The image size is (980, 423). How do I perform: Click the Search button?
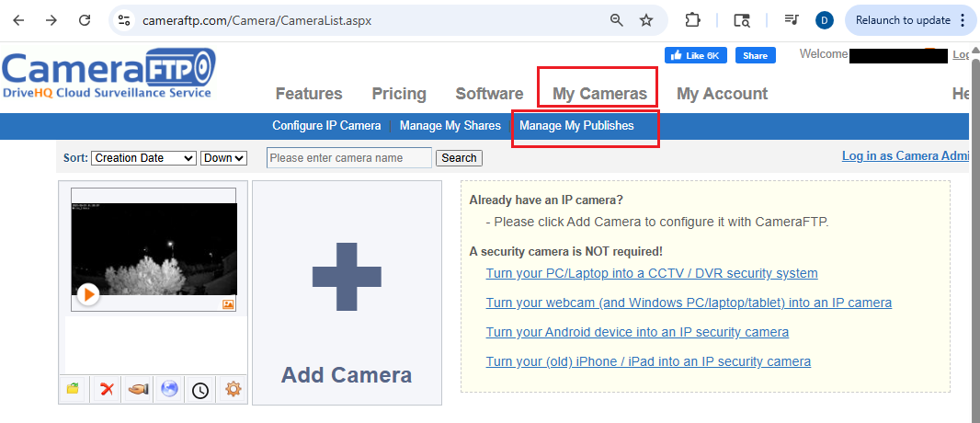click(459, 158)
